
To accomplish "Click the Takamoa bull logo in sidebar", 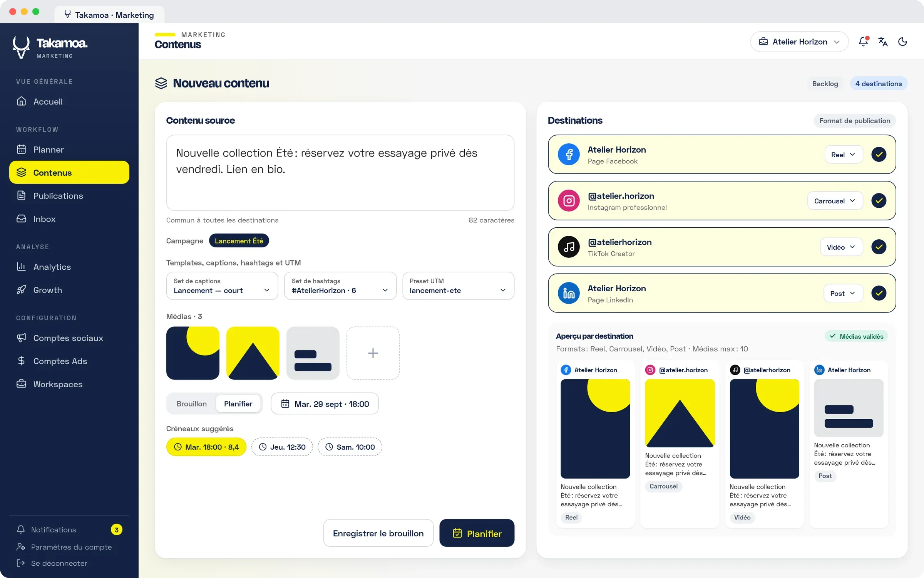I will [21, 47].
